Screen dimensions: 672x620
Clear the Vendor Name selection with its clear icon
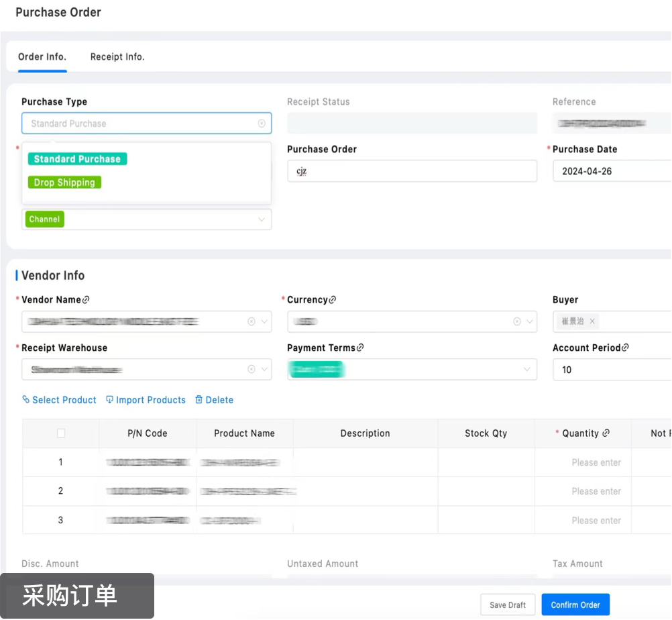click(x=251, y=321)
